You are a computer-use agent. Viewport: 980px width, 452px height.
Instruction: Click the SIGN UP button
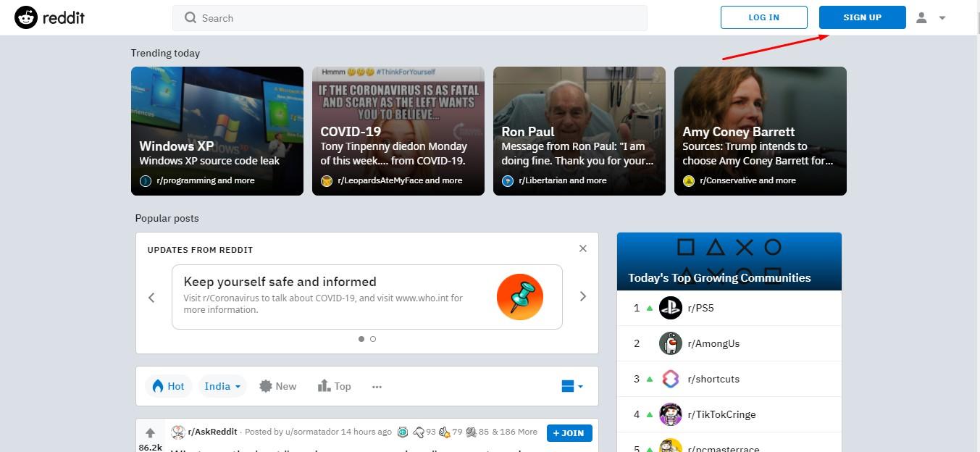[863, 17]
